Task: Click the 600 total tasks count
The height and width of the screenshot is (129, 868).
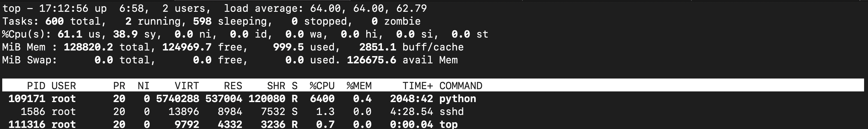Action: tap(54, 21)
